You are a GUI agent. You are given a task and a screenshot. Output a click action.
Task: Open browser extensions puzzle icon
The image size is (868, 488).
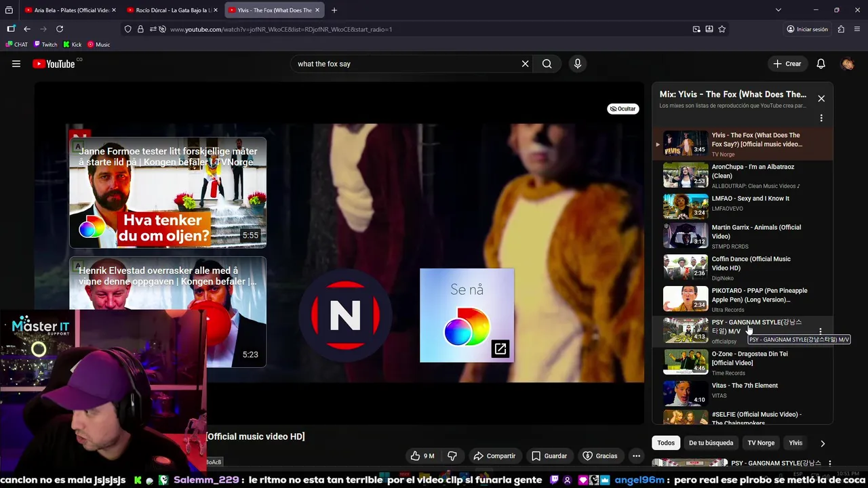(841, 29)
